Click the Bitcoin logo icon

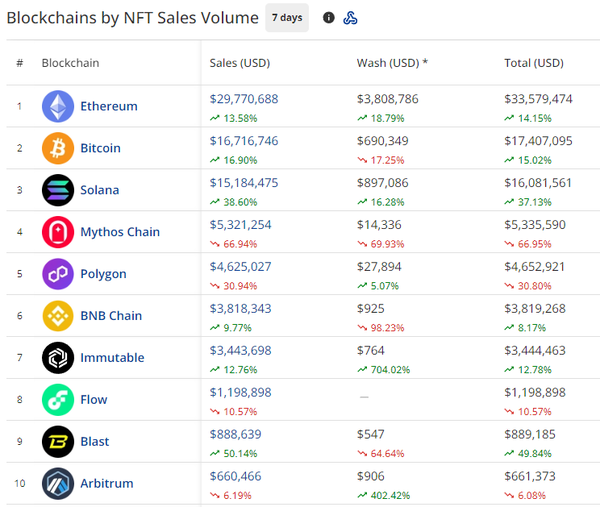[58, 148]
